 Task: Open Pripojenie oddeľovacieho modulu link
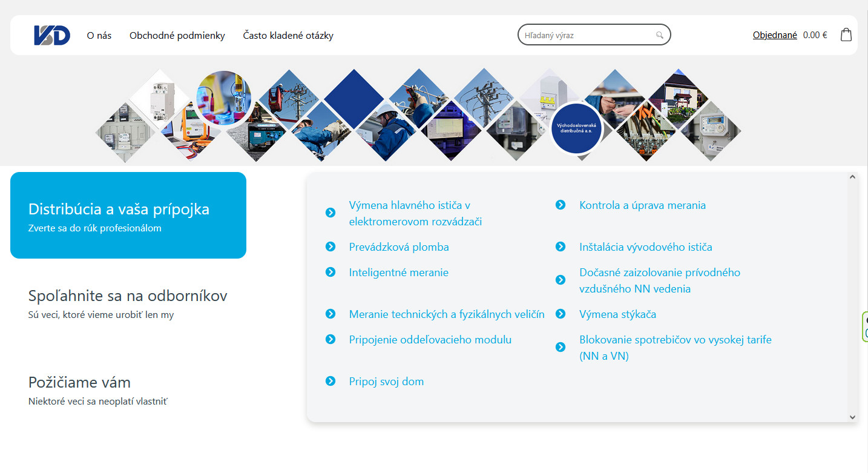tap(430, 340)
